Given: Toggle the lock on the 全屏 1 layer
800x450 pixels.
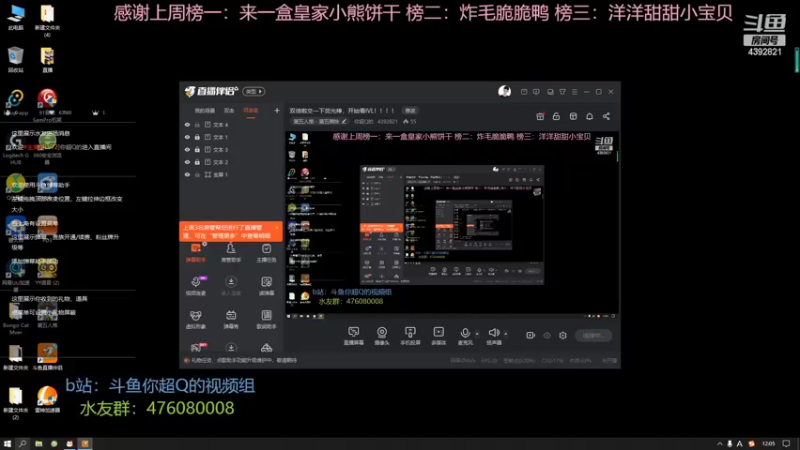Looking at the screenshot, I should pyautogui.click(x=197, y=174).
